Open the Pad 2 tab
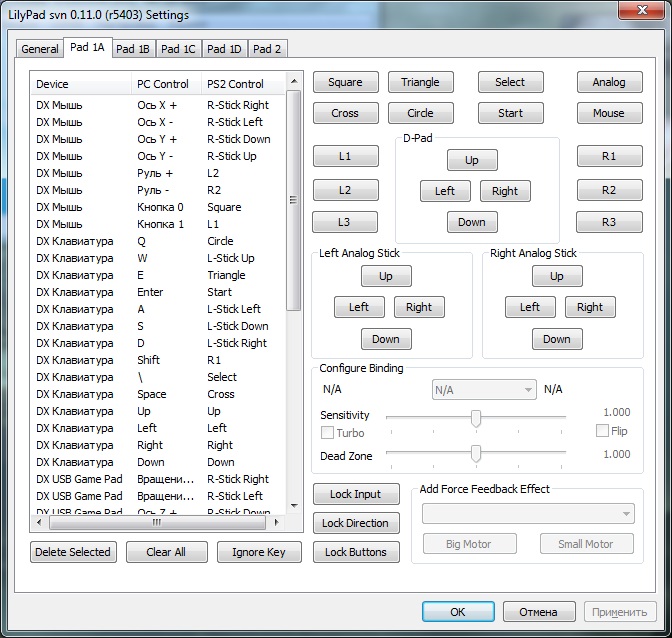Image resolution: width=672 pixels, height=638 pixels. tap(266, 49)
